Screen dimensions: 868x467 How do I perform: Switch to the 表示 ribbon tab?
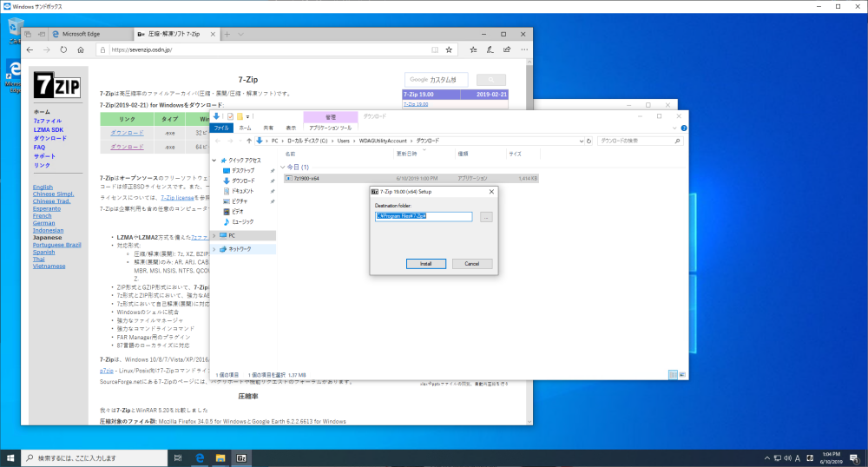291,128
